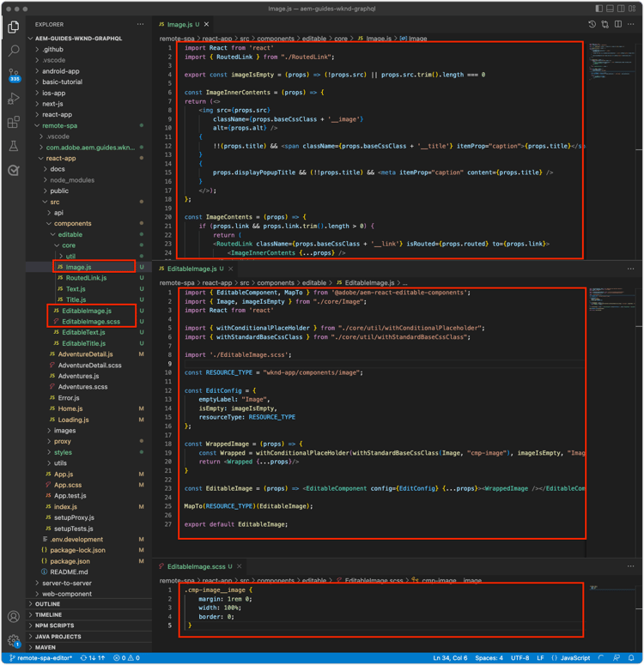The height and width of the screenshot is (665, 644).
Task: Open the Testing flask icon view
Action: coord(14,147)
